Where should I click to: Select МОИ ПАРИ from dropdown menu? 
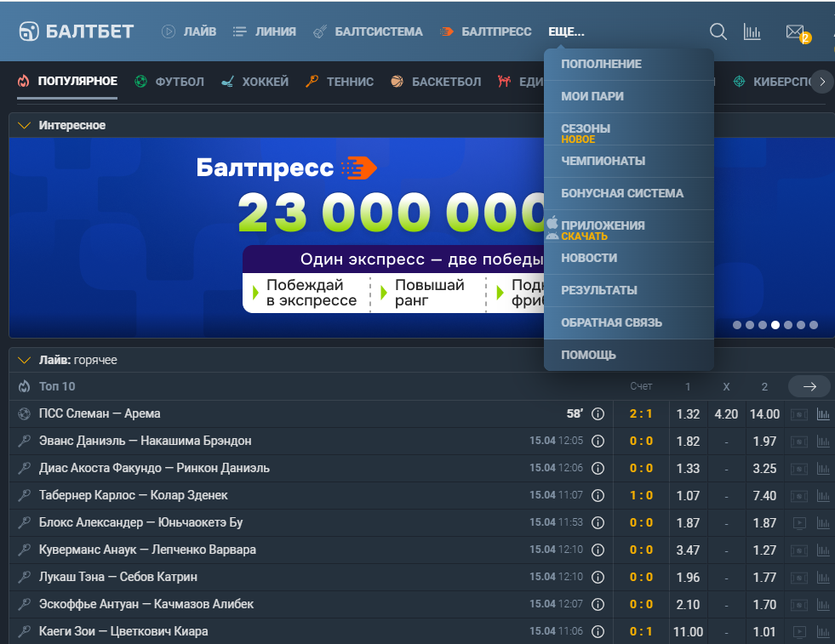click(629, 96)
